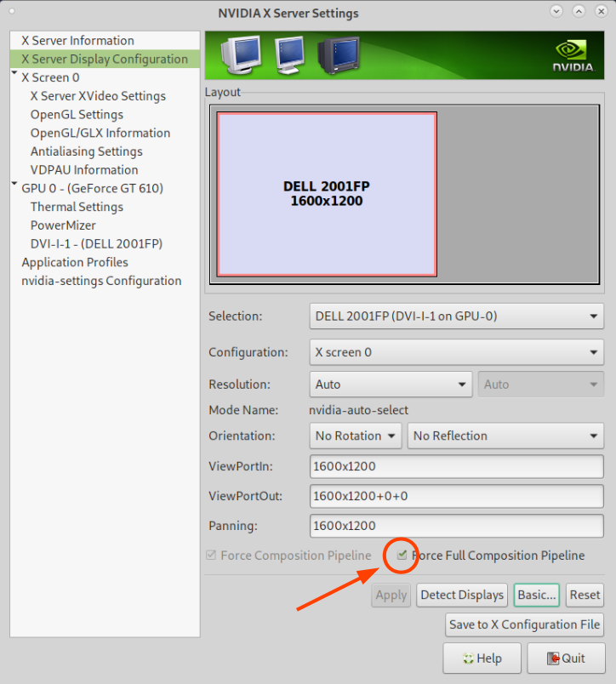Image resolution: width=616 pixels, height=684 pixels.
Task: Click the flat panel monitor icon in banner
Action: [x=289, y=55]
